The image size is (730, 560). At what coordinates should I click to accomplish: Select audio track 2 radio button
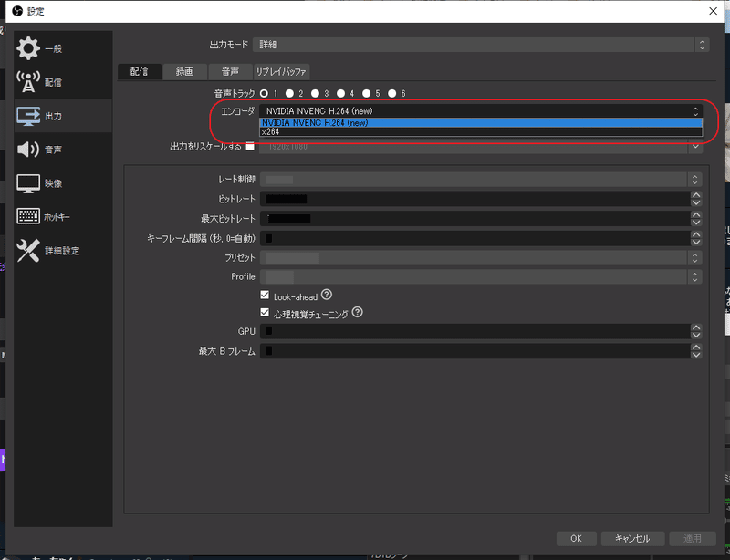(x=289, y=94)
